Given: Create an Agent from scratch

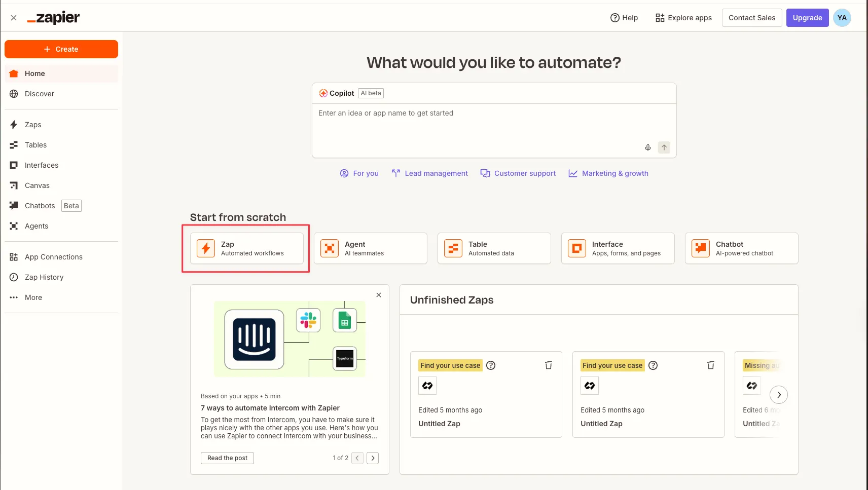Looking at the screenshot, I should click(371, 248).
